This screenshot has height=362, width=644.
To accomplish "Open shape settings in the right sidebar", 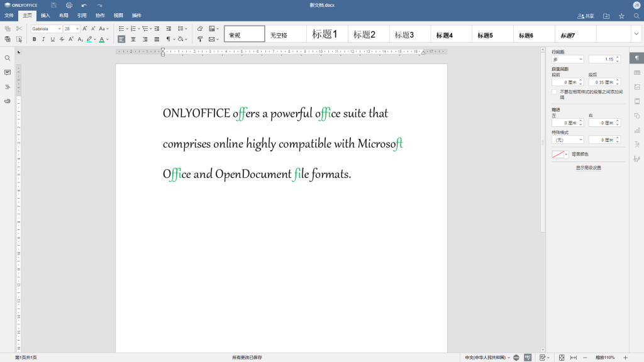I will (637, 116).
